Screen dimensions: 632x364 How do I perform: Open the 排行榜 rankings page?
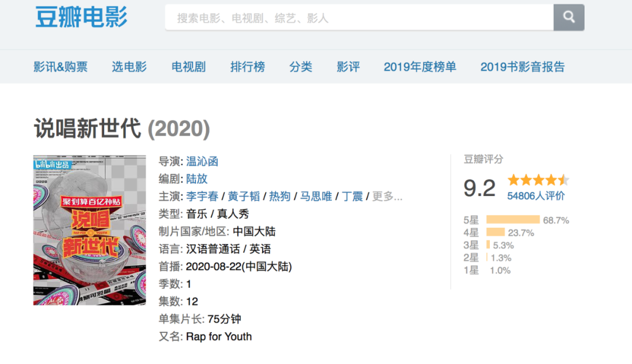[x=248, y=67]
